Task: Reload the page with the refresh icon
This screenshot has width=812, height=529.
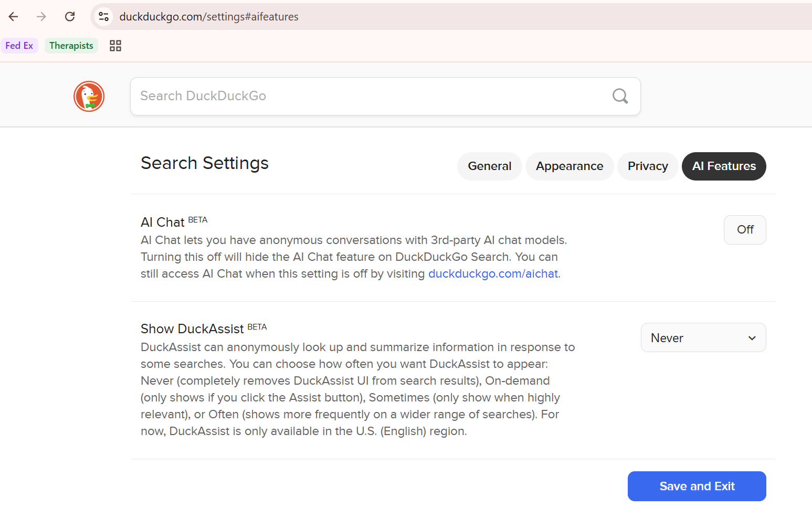Action: 70,17
